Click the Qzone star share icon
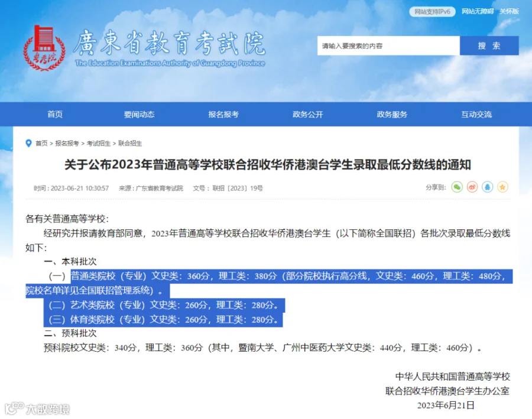Image resolution: width=532 pixels, height=419 pixels. pos(503,187)
